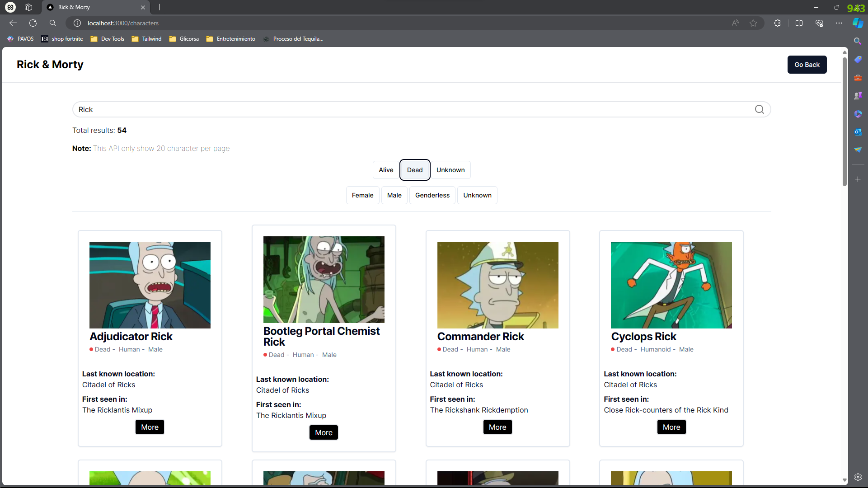Click the search magnifier icon in search field

pos(759,109)
